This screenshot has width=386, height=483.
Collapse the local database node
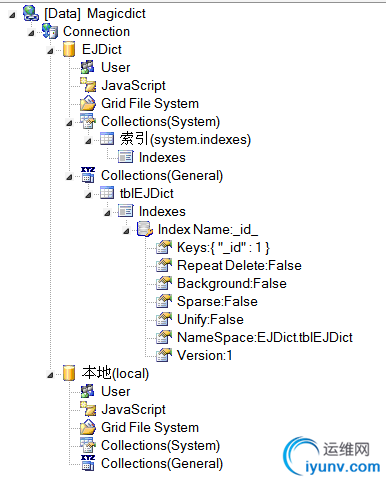50,375
